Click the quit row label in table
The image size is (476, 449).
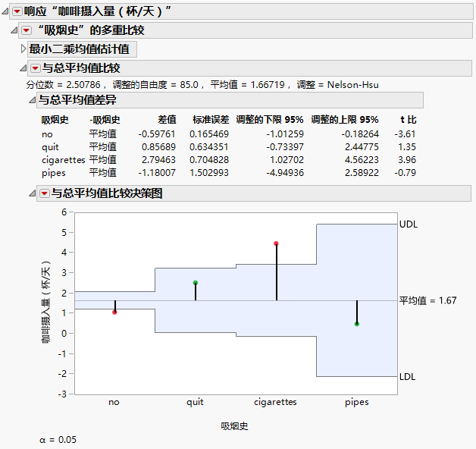tap(50, 147)
